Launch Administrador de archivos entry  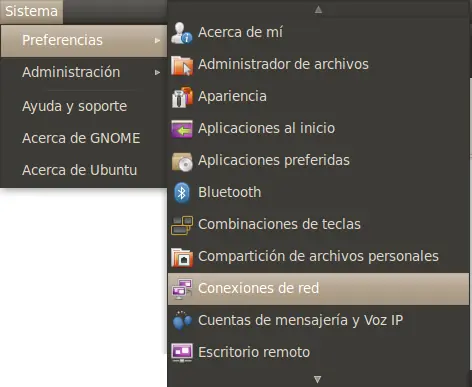click(318, 65)
